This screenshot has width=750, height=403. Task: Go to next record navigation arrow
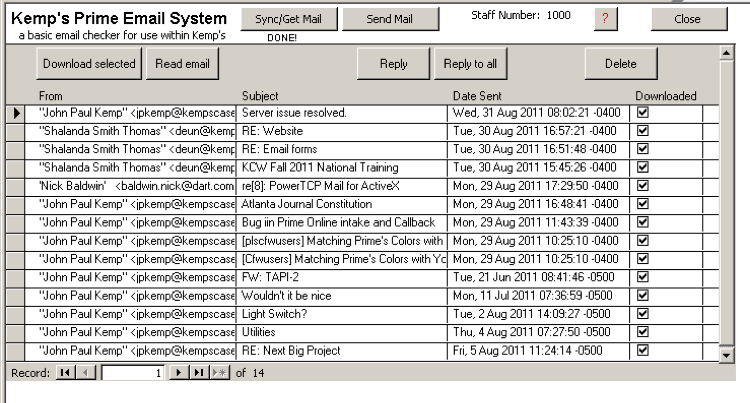click(180, 372)
